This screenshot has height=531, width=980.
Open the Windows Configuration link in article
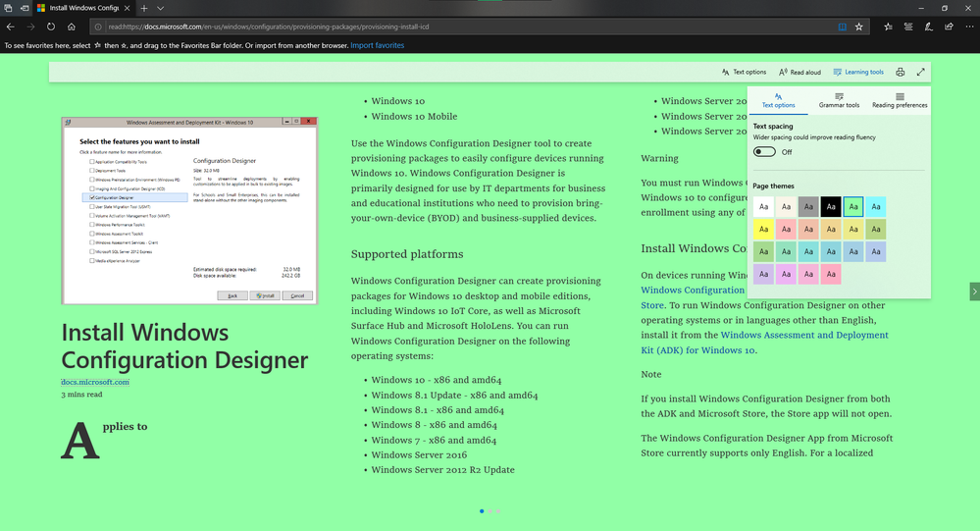(x=693, y=291)
